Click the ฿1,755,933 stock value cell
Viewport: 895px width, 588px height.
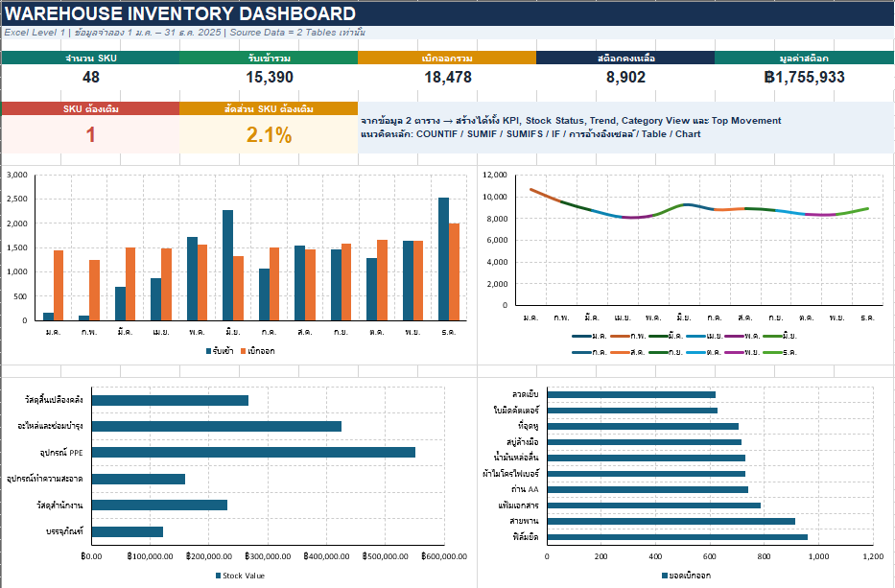click(x=804, y=77)
